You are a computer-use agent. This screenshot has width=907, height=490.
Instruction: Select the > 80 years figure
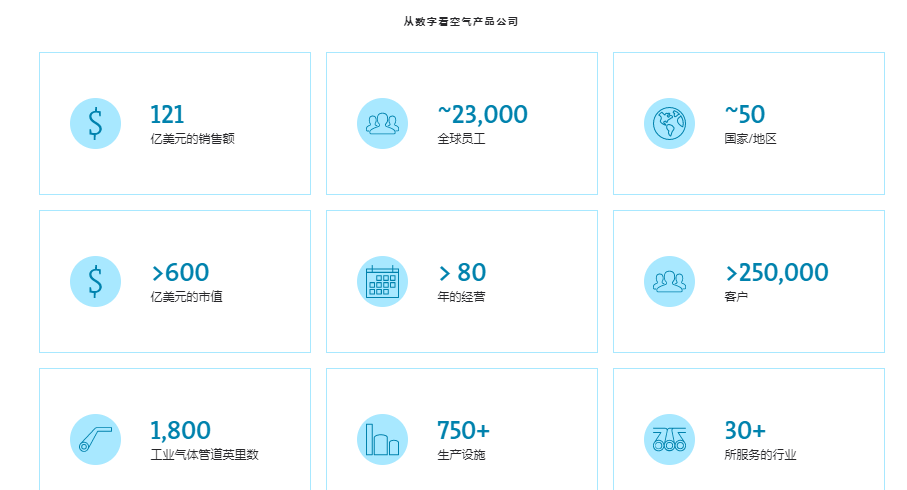pyautogui.click(x=462, y=272)
